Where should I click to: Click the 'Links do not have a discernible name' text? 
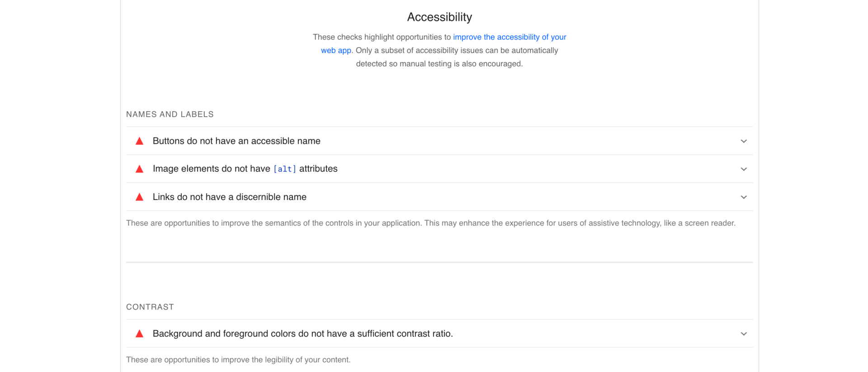(x=229, y=197)
